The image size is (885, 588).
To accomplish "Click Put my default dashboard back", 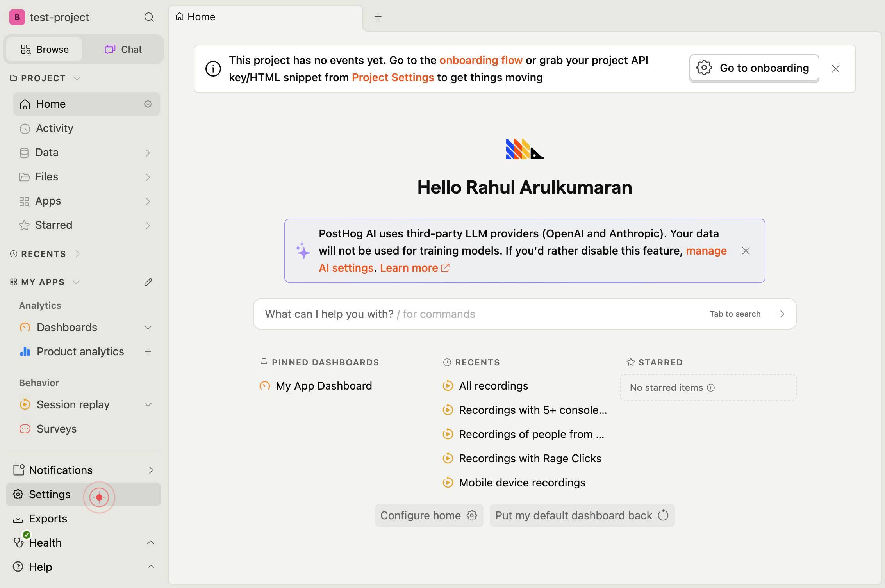I will 582,515.
